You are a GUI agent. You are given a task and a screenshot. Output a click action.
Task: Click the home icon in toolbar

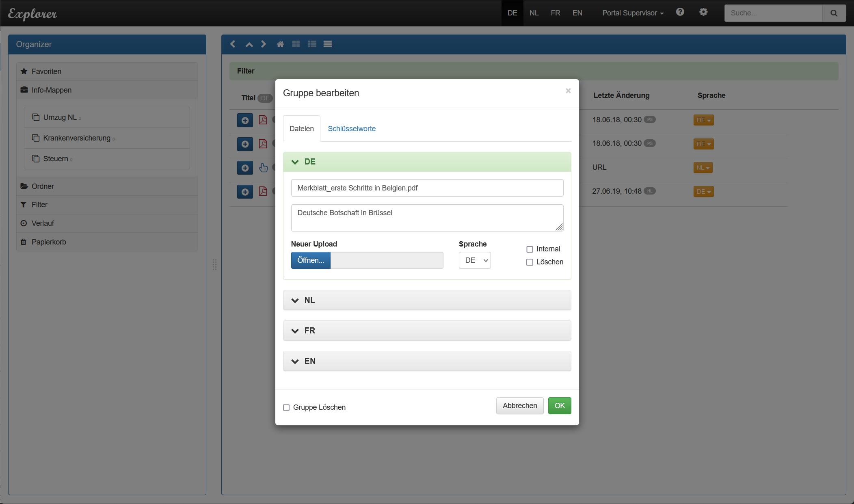point(280,44)
